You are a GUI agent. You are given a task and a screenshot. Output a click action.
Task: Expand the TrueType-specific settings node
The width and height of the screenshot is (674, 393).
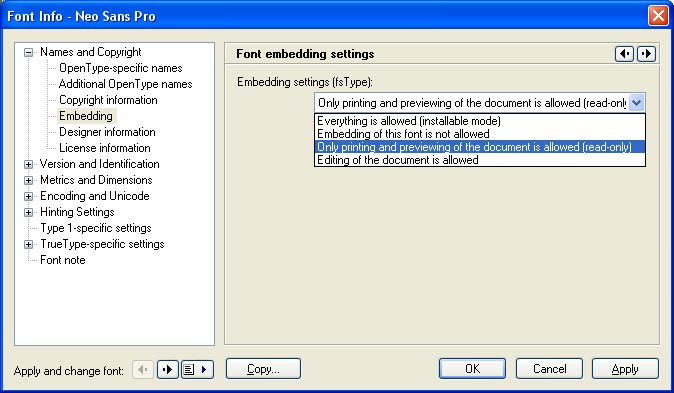(28, 244)
